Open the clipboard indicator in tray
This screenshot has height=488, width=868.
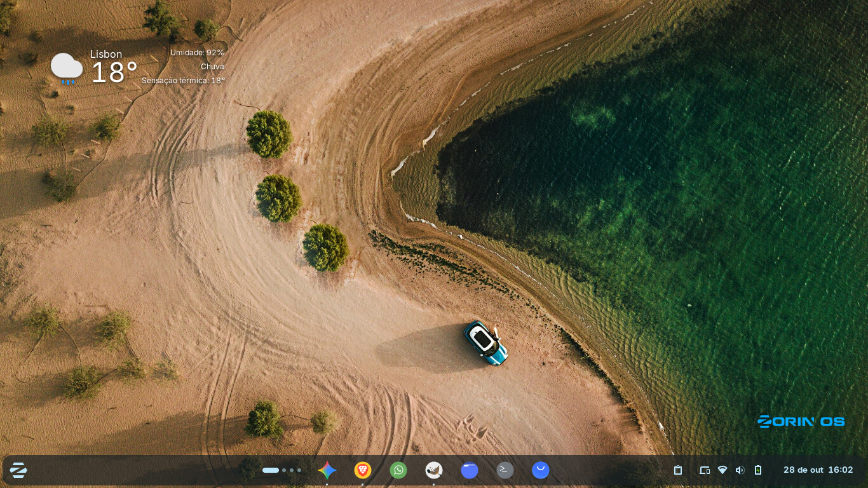(678, 470)
